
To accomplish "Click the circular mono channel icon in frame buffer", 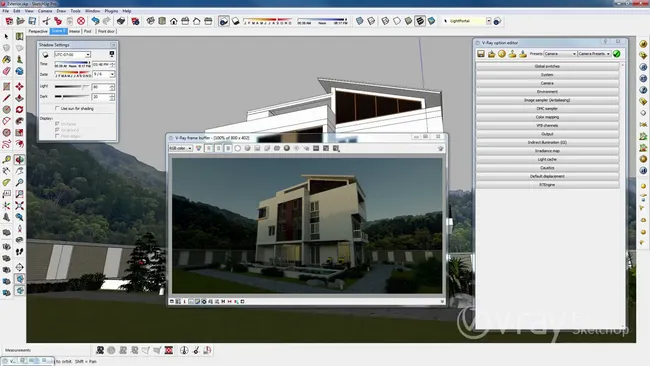I will click(238, 148).
